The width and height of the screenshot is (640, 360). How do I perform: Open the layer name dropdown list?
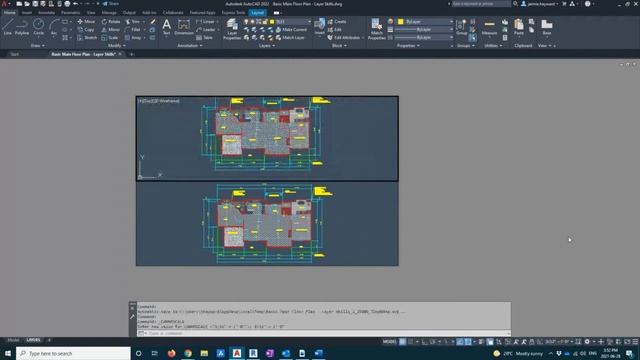pyautogui.click(x=309, y=21)
